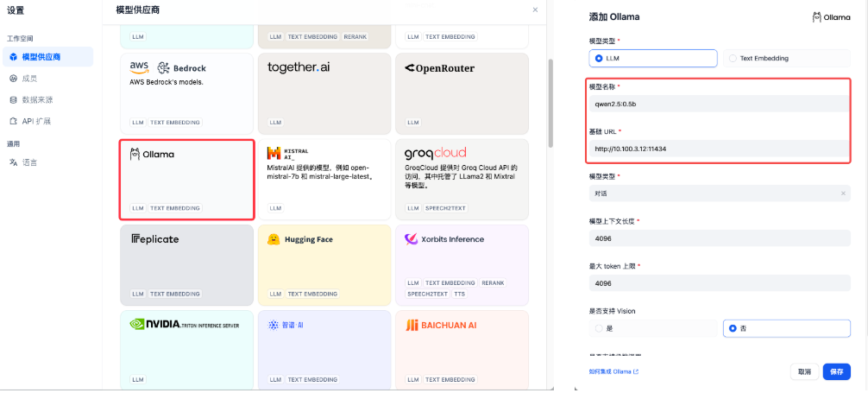Click the 基础 URL input field
868x393 pixels.
coord(720,149)
